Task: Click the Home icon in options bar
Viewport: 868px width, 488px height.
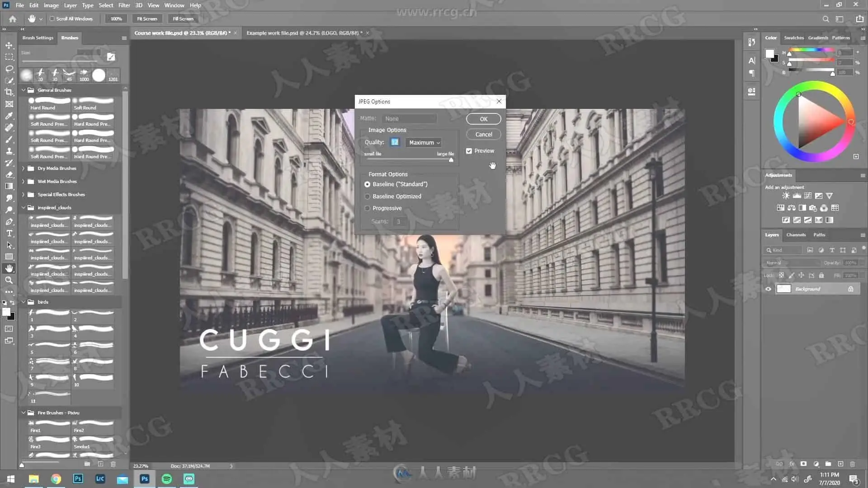Action: [x=13, y=19]
